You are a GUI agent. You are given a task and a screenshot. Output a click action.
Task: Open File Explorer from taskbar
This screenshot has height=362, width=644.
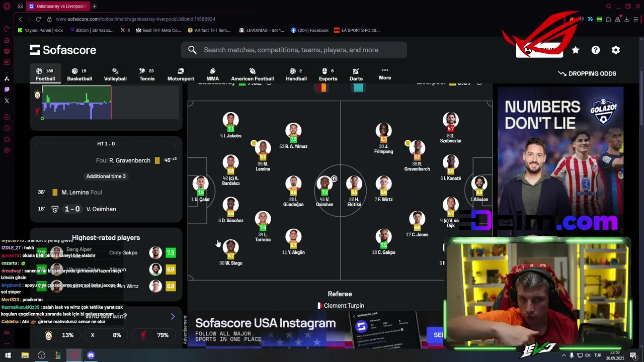tap(25, 355)
